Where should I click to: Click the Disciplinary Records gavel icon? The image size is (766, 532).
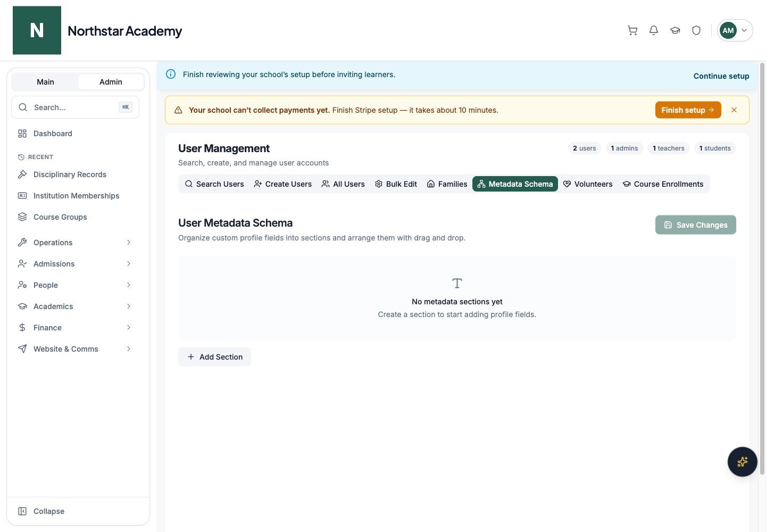point(22,174)
